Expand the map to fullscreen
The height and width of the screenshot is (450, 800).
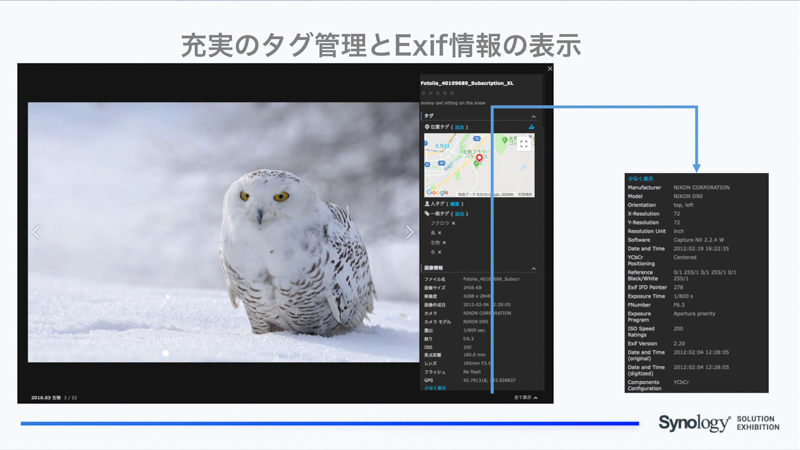[523, 144]
